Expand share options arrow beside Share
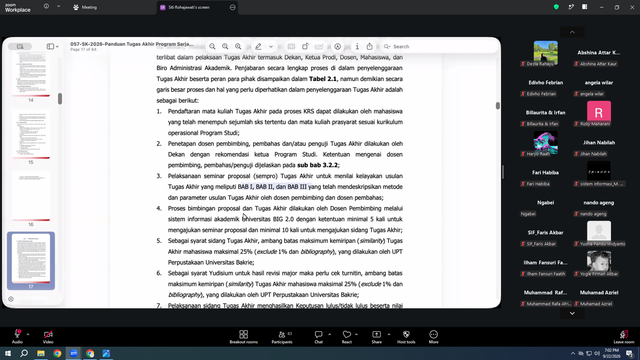The width and height of the screenshot is (640, 360). (x=389, y=334)
